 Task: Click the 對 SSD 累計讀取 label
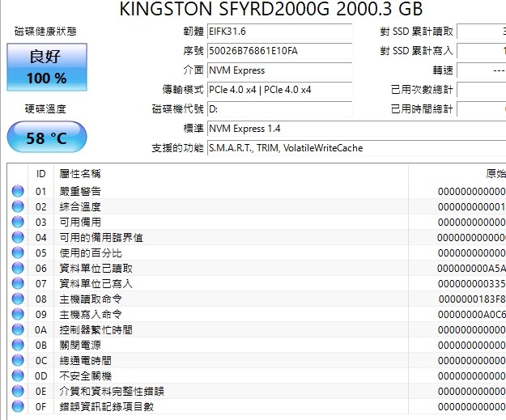pyautogui.click(x=417, y=32)
